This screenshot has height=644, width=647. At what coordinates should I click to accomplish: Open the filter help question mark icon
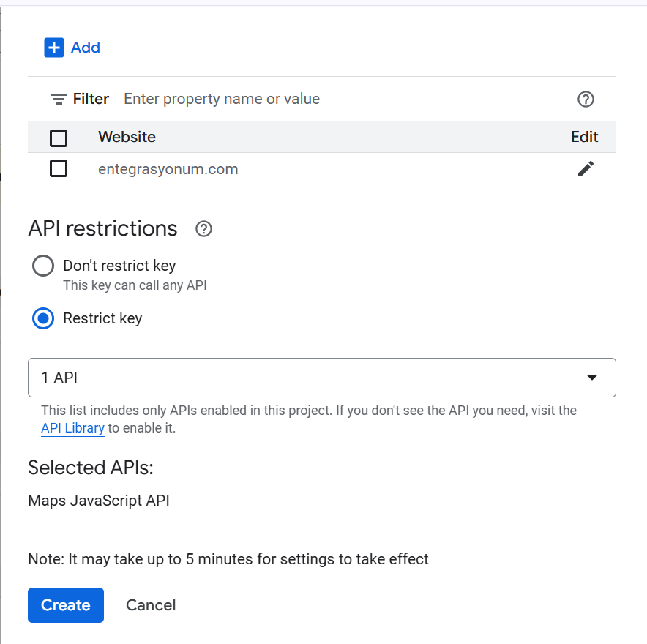(586, 100)
